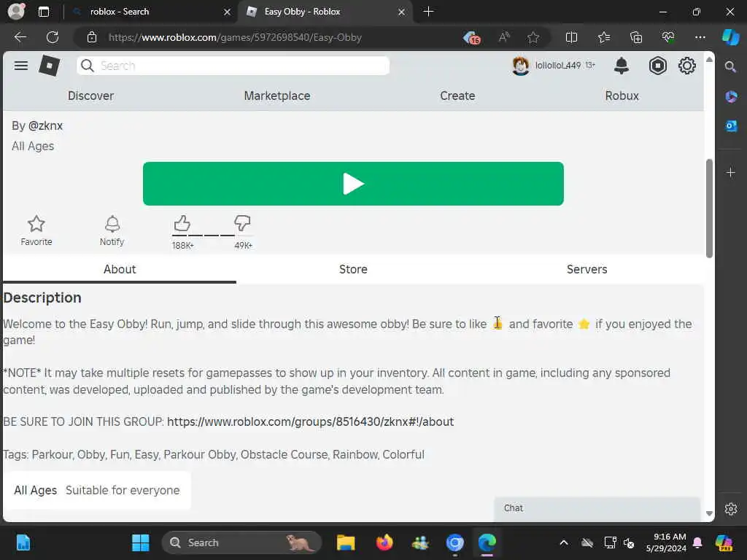Open creator @zknx profile link
This screenshot has width=747, height=560.
tap(45, 125)
